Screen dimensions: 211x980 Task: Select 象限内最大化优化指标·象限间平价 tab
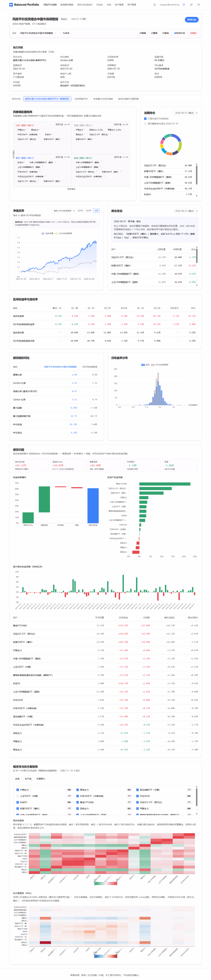tap(47, 99)
